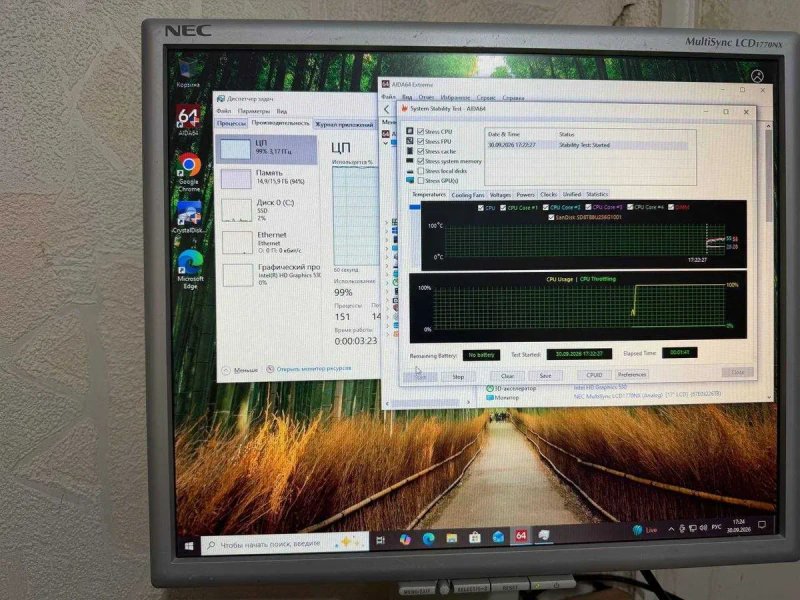Click the network icon in the system tray
The image size is (800, 600).
click(693, 528)
